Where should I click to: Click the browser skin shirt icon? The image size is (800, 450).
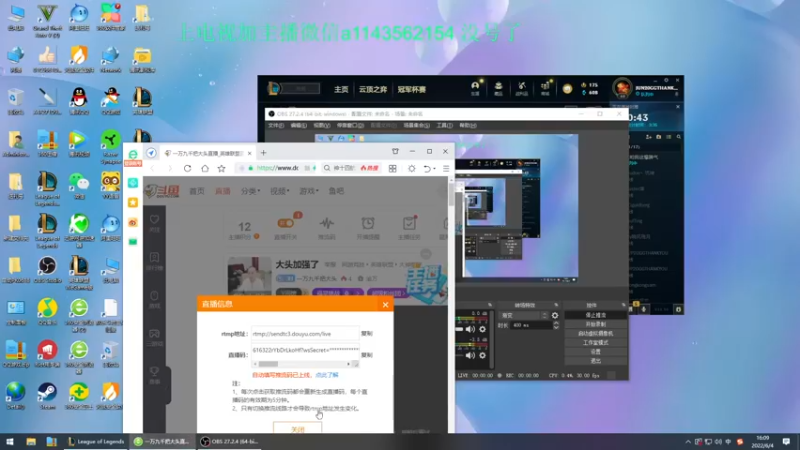click(x=395, y=152)
